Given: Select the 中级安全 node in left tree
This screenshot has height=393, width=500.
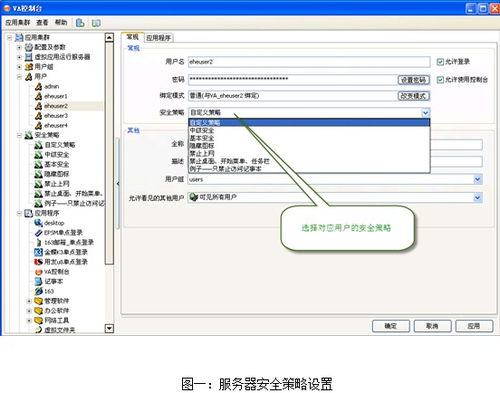Looking at the screenshot, I should (x=57, y=155).
